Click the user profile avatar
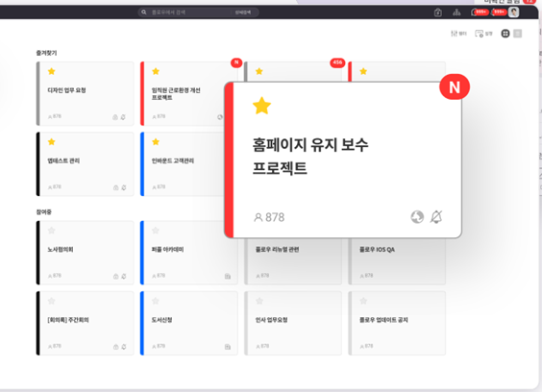 pos(513,12)
